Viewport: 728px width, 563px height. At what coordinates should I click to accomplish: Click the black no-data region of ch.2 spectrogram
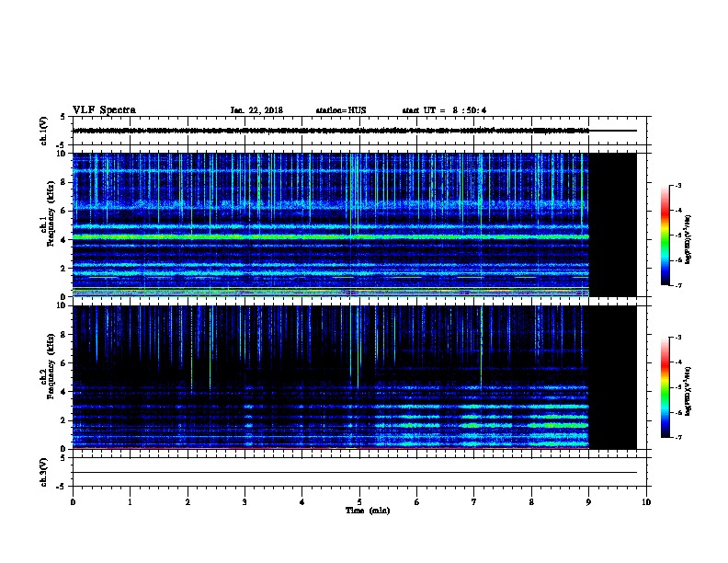coord(613,377)
